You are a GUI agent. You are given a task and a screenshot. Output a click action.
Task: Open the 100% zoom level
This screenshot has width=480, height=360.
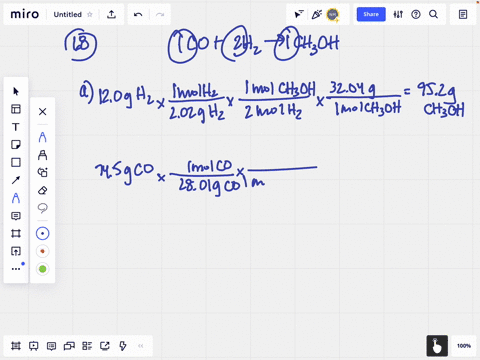[x=464, y=346]
